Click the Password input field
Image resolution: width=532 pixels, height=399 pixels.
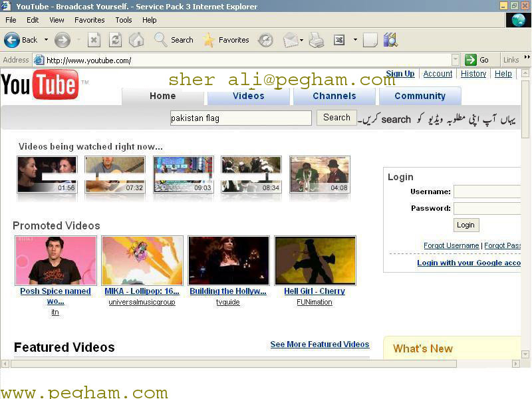point(487,208)
